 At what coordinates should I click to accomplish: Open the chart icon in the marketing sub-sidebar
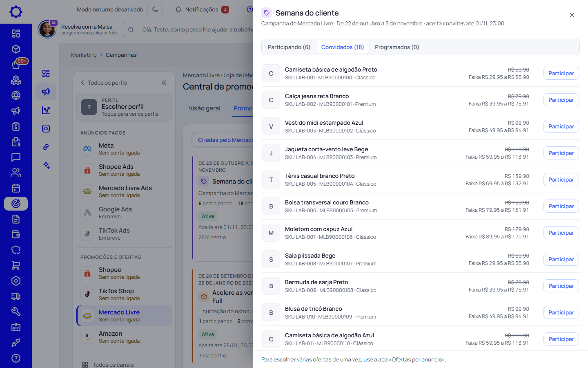click(46, 110)
